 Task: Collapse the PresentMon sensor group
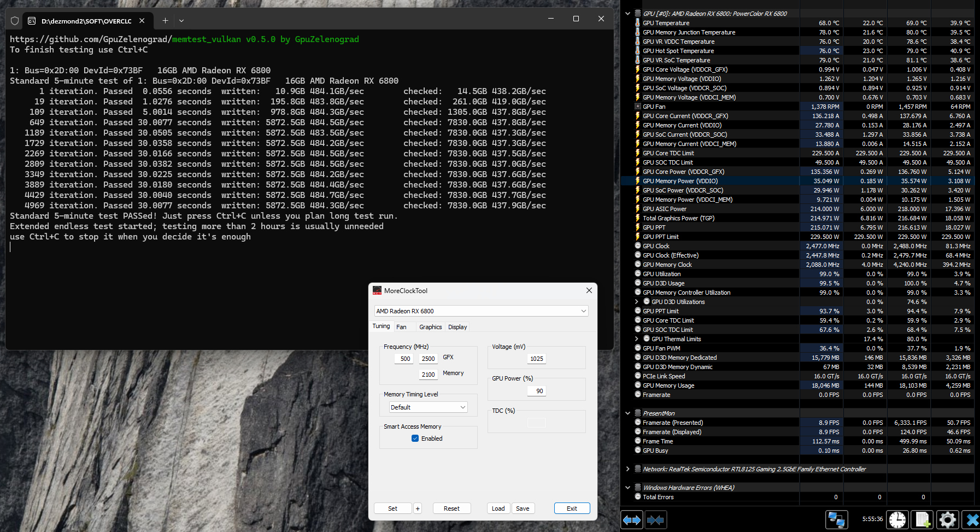click(627, 413)
